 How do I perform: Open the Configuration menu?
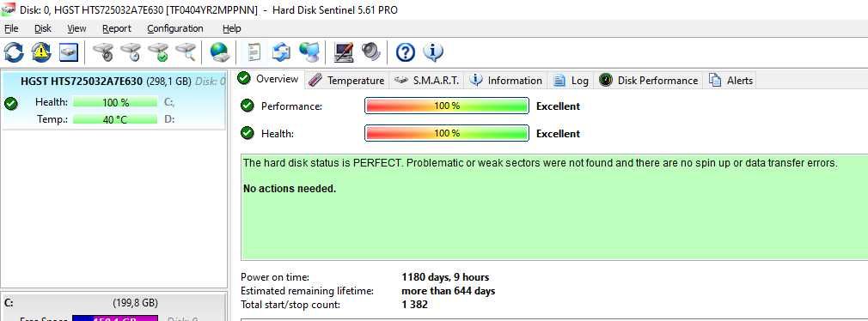[175, 28]
